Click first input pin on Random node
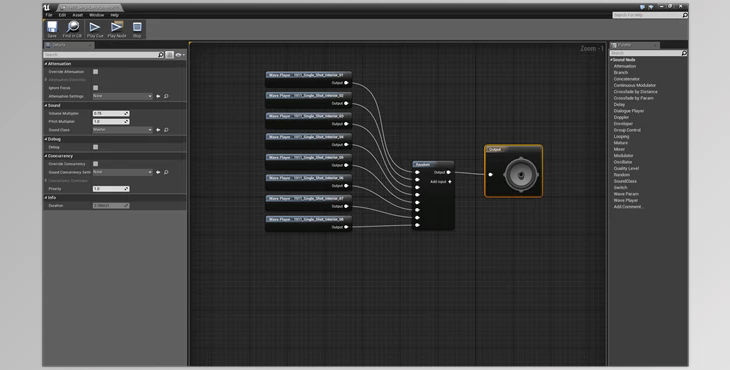Screen dimensions: 730x370 pyautogui.click(x=417, y=173)
